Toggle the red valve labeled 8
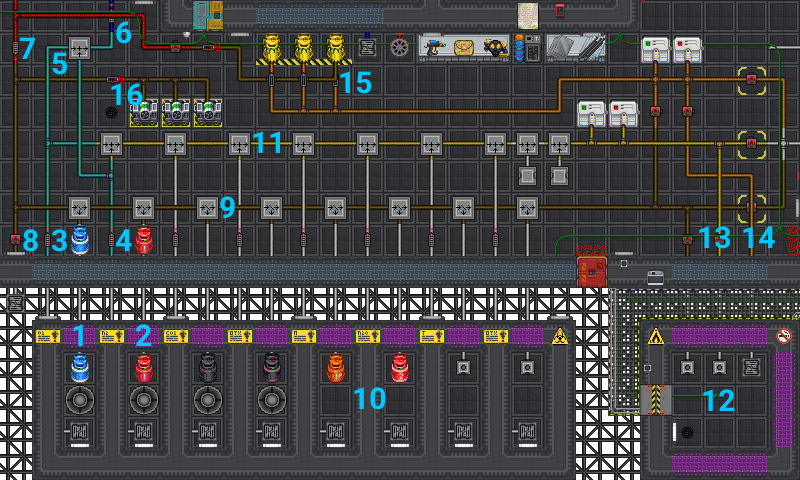The image size is (800, 480). (x=17, y=239)
